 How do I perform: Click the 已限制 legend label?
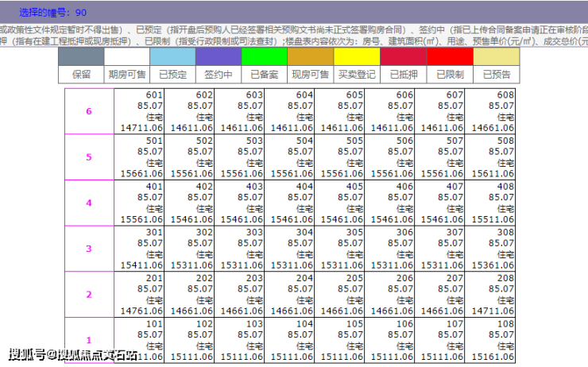[450, 75]
